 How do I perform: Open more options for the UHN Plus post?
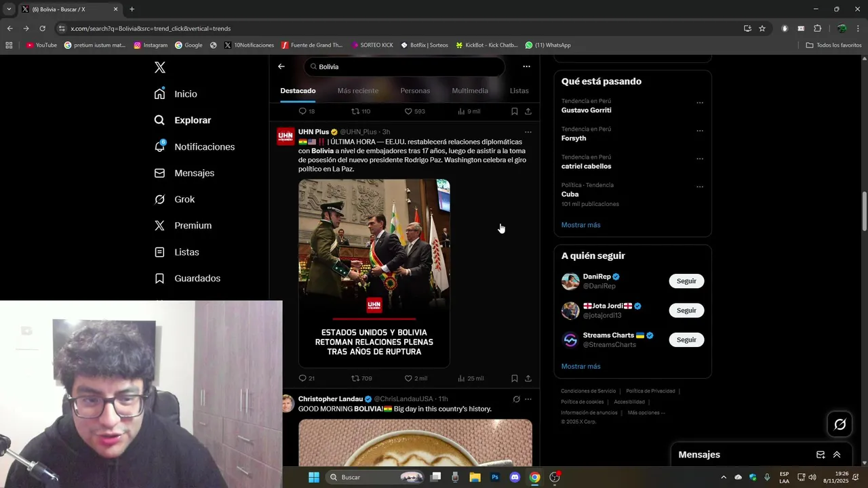click(x=528, y=132)
